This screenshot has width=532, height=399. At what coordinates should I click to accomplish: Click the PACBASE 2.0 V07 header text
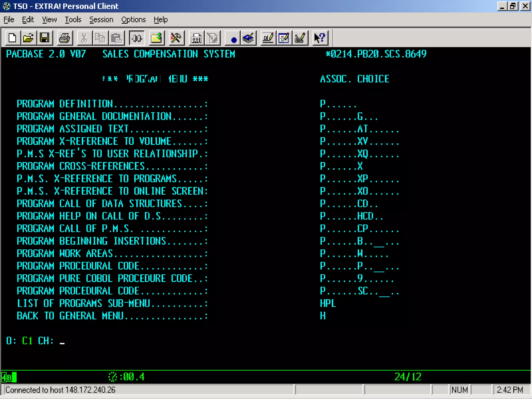coord(46,54)
